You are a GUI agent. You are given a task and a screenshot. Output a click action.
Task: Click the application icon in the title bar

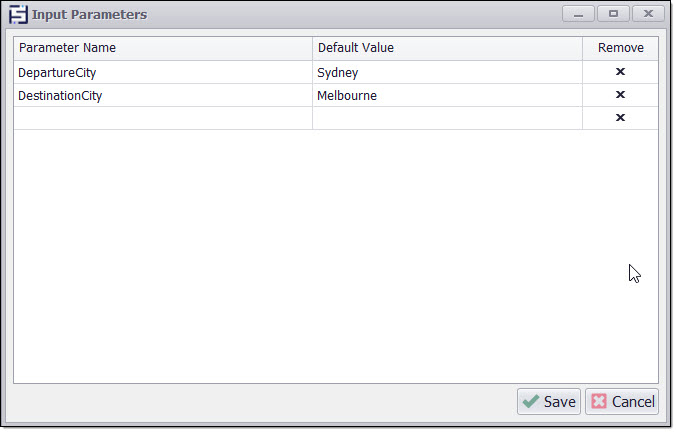tap(18, 15)
